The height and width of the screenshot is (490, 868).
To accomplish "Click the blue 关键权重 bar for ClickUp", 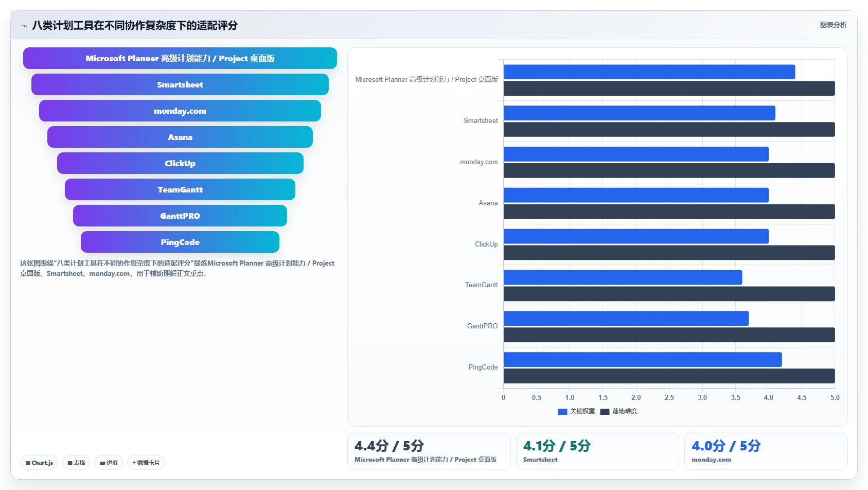I will coord(636,236).
